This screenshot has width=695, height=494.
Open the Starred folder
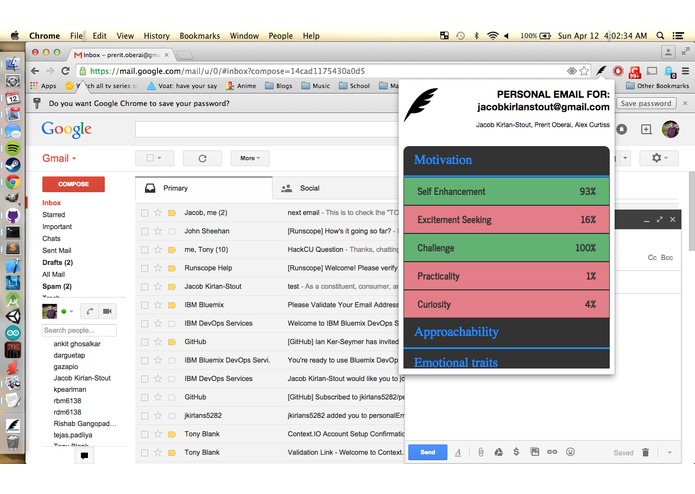tap(54, 214)
